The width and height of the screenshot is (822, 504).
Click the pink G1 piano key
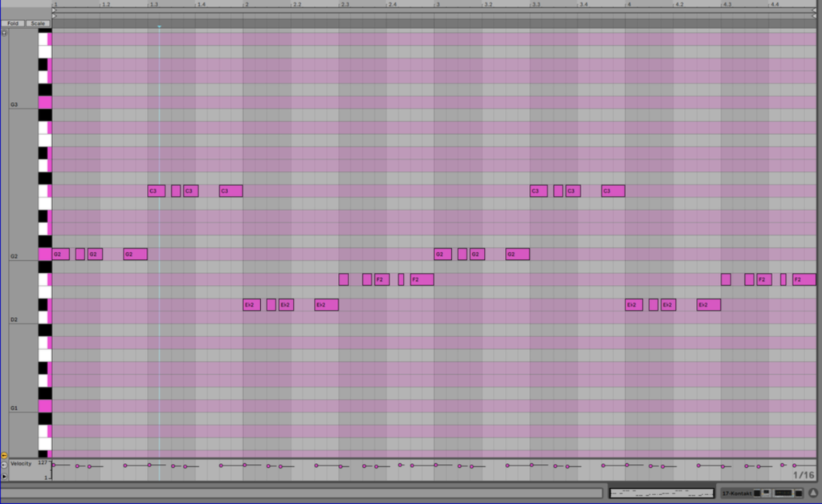click(x=45, y=406)
